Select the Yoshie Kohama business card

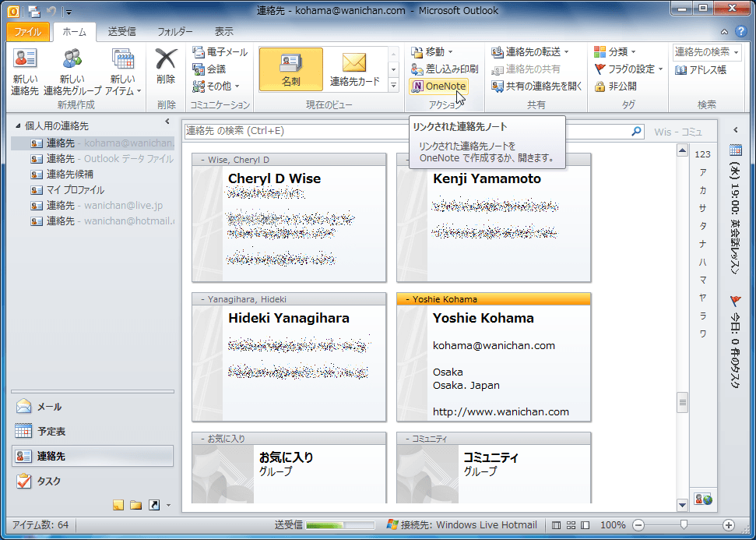click(494, 357)
